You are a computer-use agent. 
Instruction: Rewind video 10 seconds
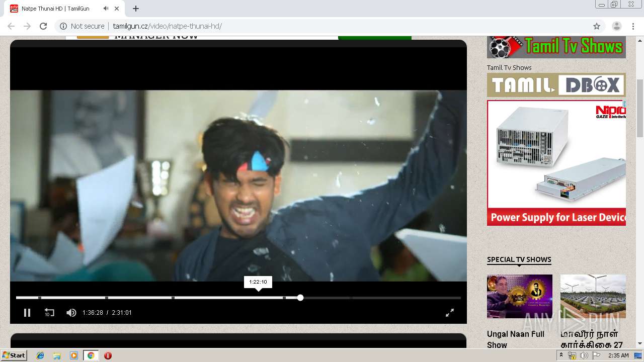point(49,313)
